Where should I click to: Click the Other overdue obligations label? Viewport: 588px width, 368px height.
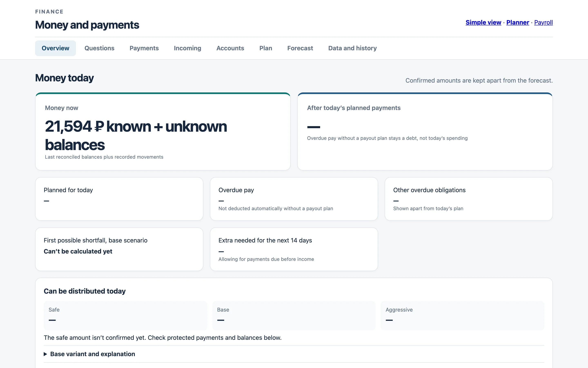pyautogui.click(x=429, y=190)
